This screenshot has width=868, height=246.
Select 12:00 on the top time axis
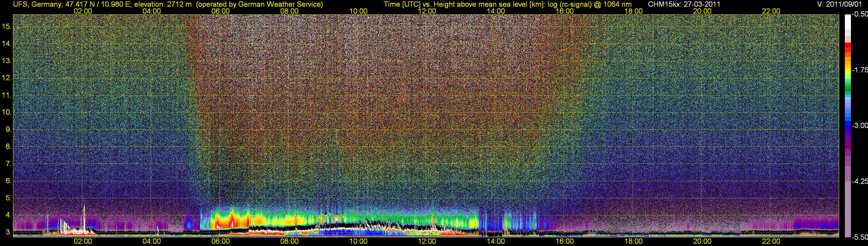(x=427, y=11)
